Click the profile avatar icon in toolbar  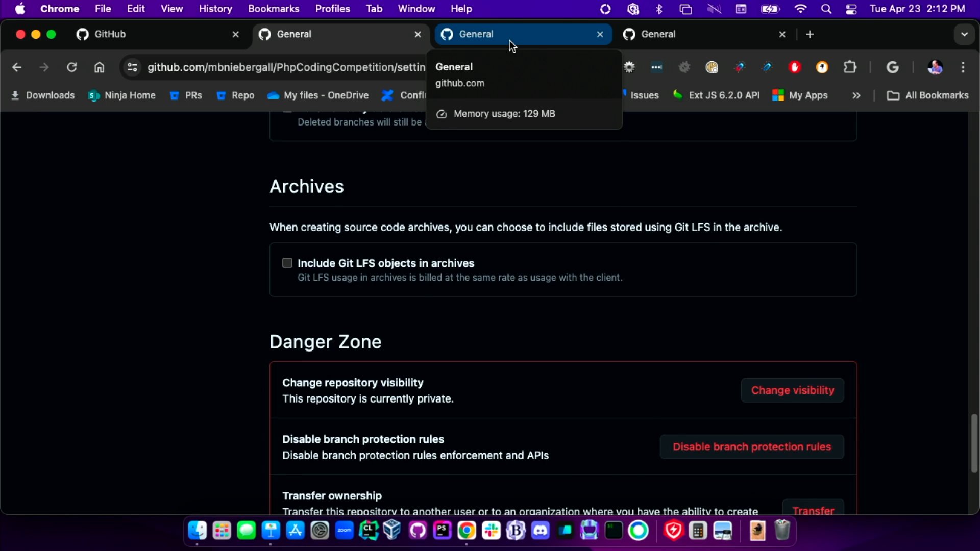935,67
